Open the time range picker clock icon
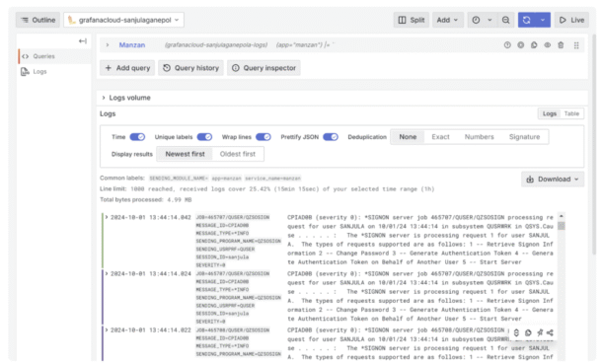This screenshot has height=364, width=604. [x=476, y=20]
